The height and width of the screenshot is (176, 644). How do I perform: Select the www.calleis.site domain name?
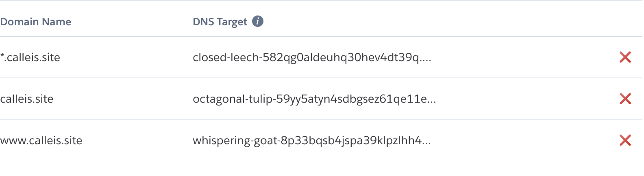(41, 141)
